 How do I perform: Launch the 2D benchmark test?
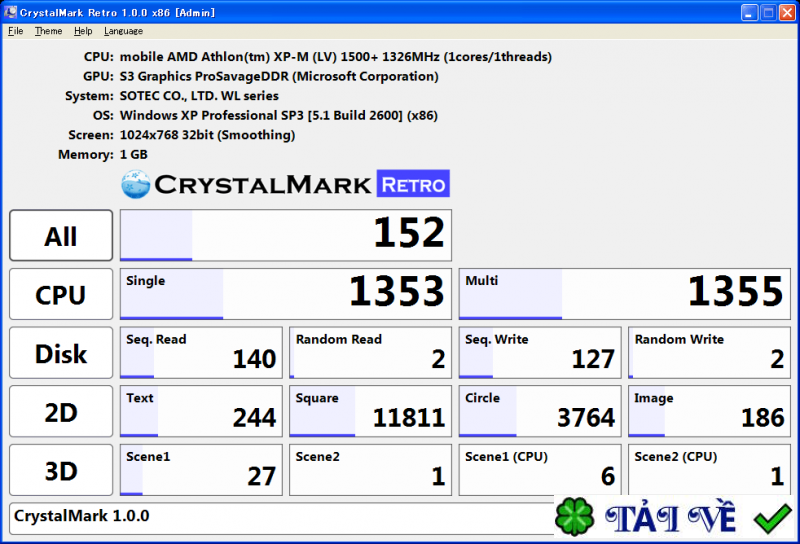(61, 412)
